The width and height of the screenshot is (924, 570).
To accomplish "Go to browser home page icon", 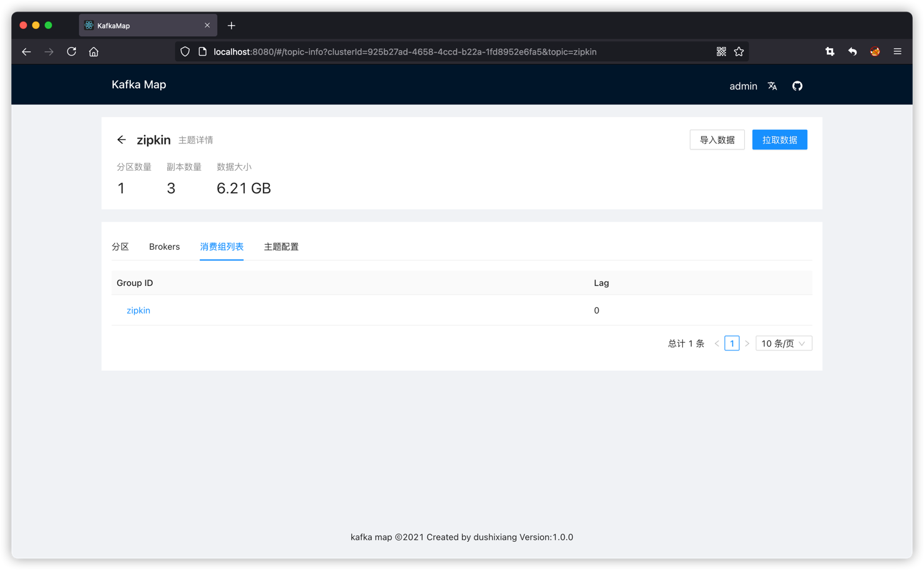I will (x=94, y=52).
